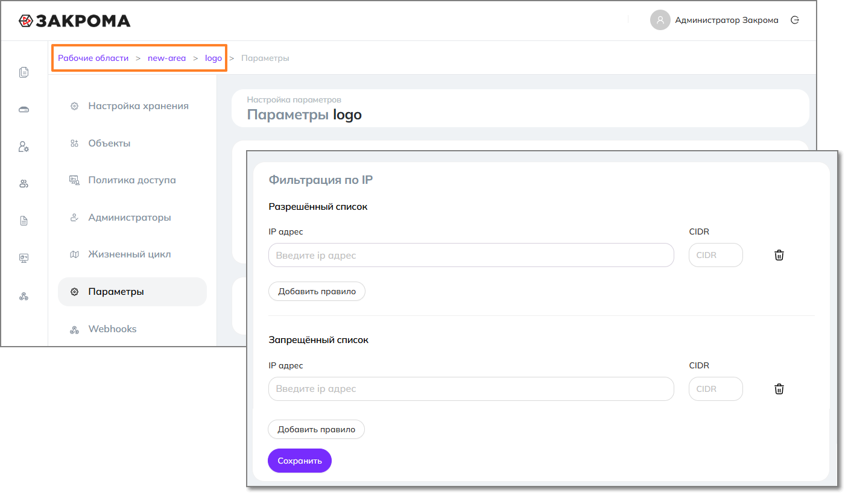The image size is (854, 504).
Task: Open the Webhooks sidebar item
Action: tap(112, 329)
